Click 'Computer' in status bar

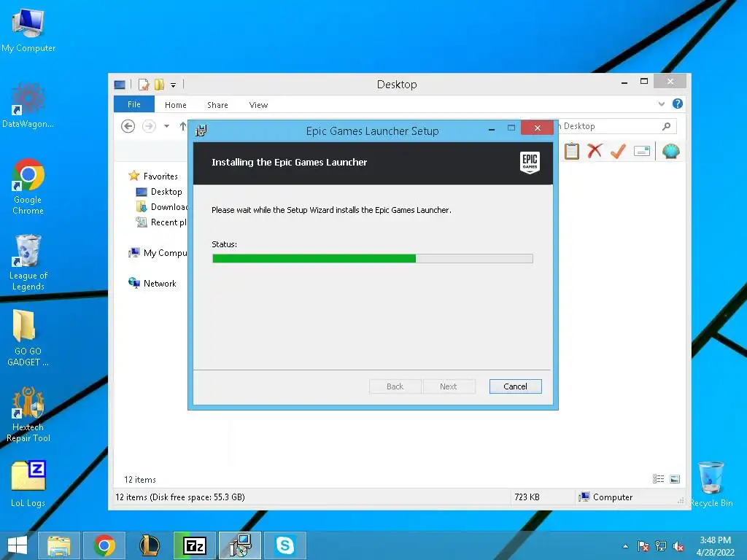[x=605, y=497]
